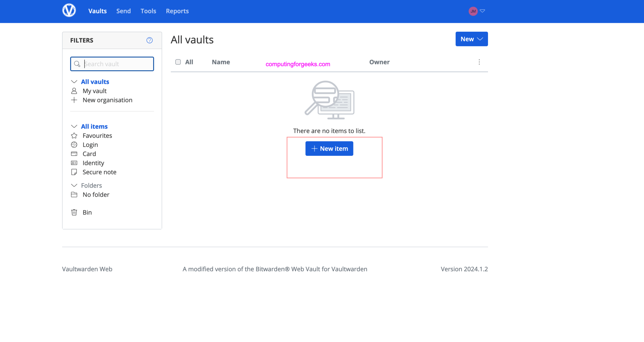Image resolution: width=644 pixels, height=342 pixels.
Task: Open the Reports tab
Action: 177,11
